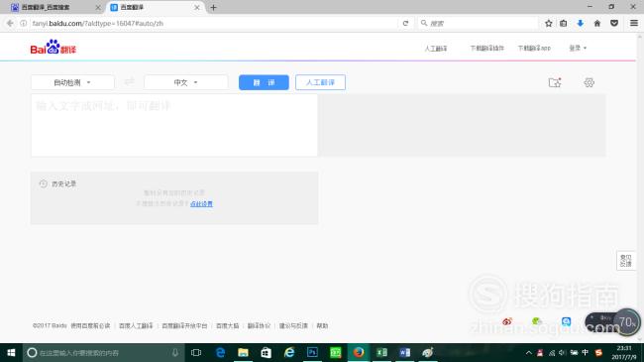The image size is (644, 362).
Task: Open 人工翻译 in top navigation
Action: (x=436, y=49)
